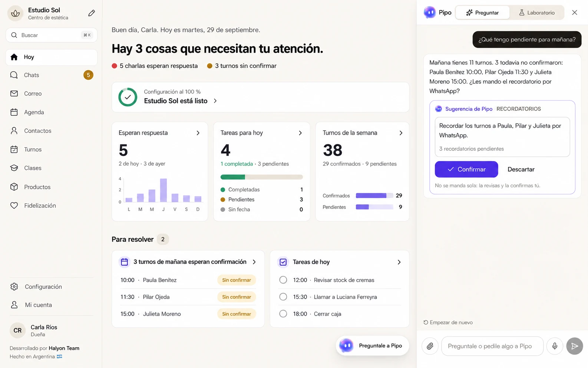Screen dimensions: 588x368
Task: Click the Preguntale o pedile algo a Pipo input
Action: [x=492, y=346]
